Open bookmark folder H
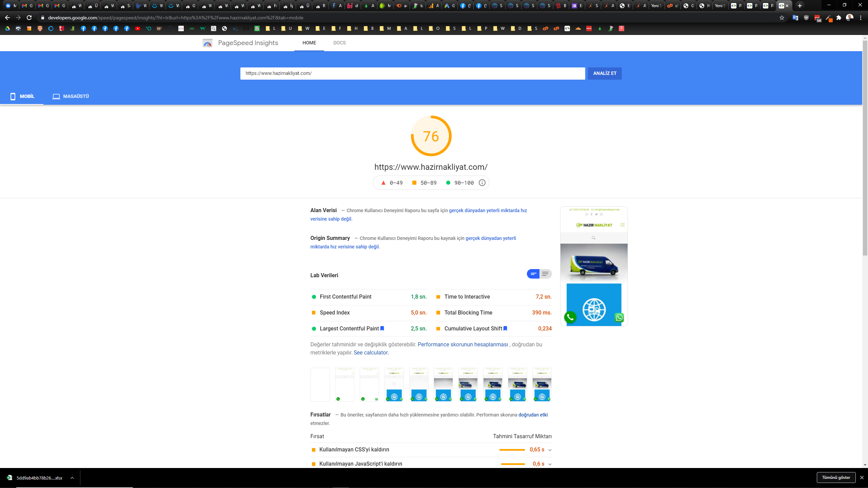 [353, 28]
